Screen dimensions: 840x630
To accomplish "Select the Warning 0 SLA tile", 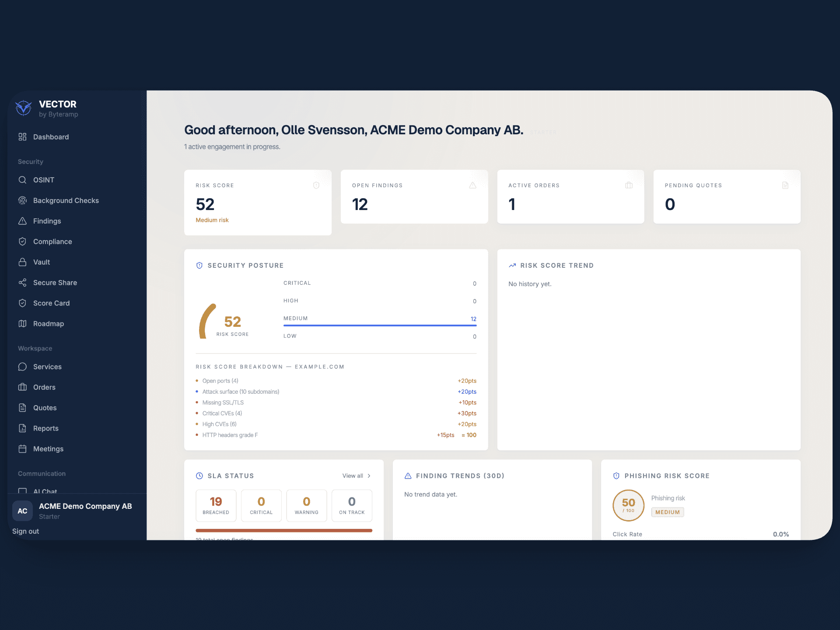I will click(x=307, y=506).
